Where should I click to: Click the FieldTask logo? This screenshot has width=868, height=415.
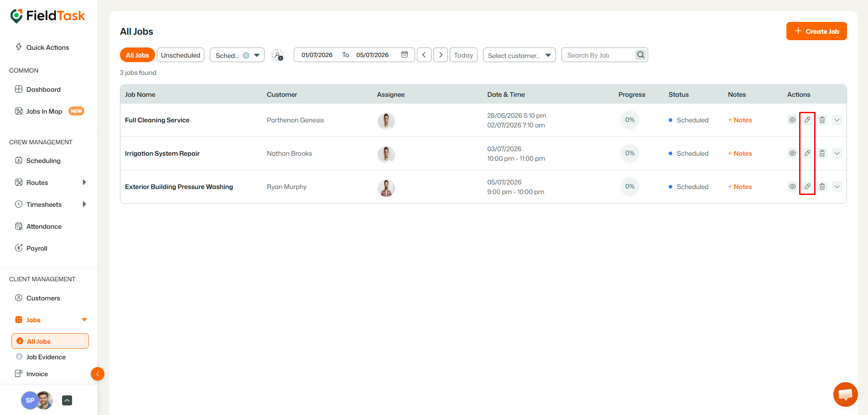[x=47, y=16]
